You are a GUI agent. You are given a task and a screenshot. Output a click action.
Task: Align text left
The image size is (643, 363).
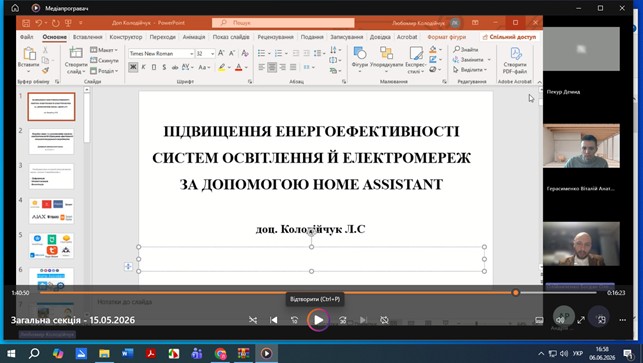[x=262, y=67]
